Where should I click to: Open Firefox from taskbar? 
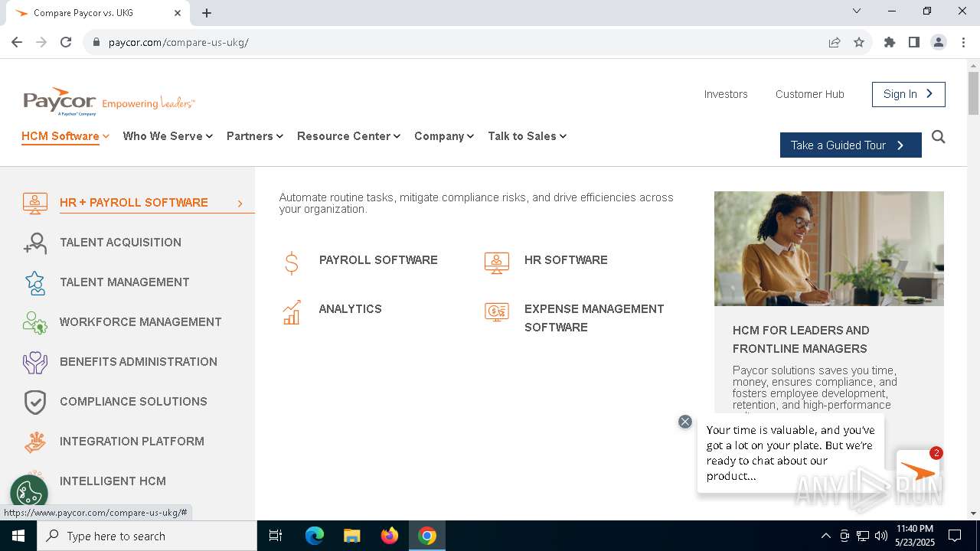pos(390,536)
